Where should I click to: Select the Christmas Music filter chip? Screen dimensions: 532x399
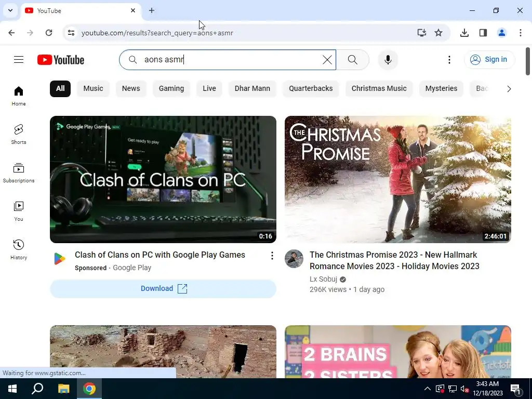[x=379, y=88]
